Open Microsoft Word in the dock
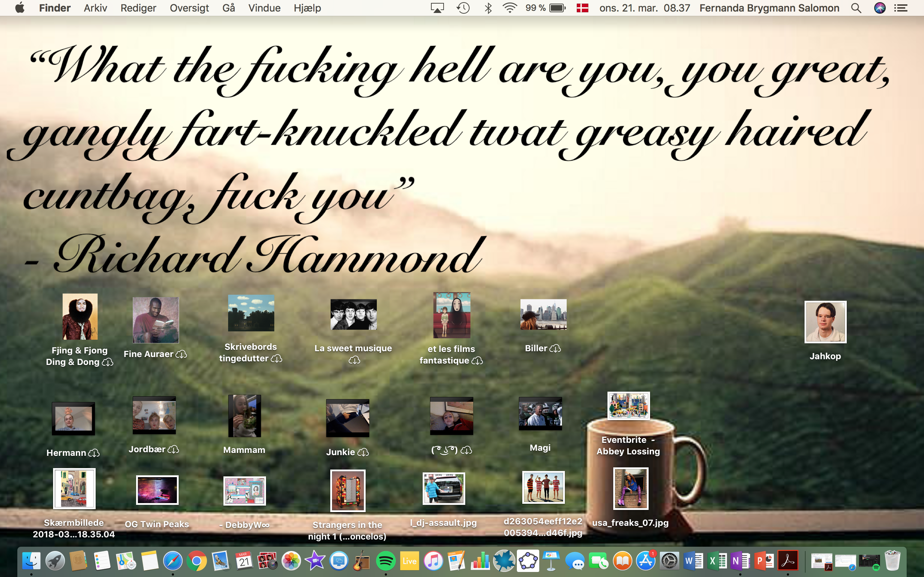The height and width of the screenshot is (577, 924). 693,561
